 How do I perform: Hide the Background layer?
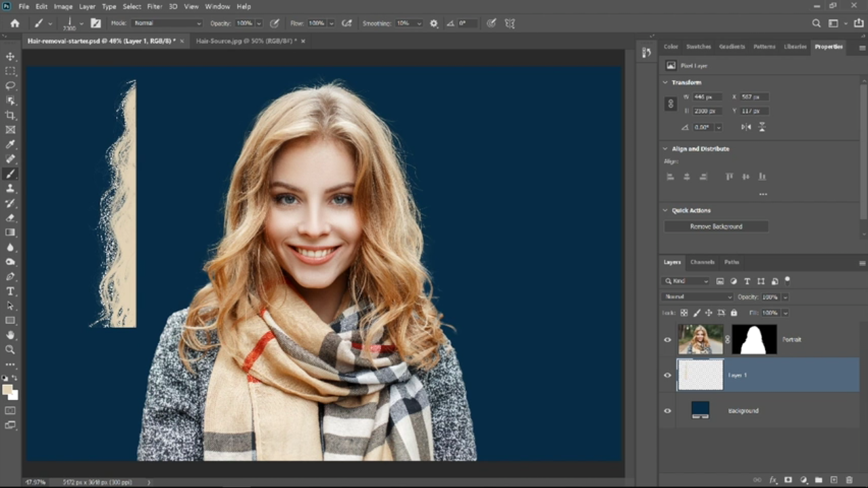pos(667,411)
